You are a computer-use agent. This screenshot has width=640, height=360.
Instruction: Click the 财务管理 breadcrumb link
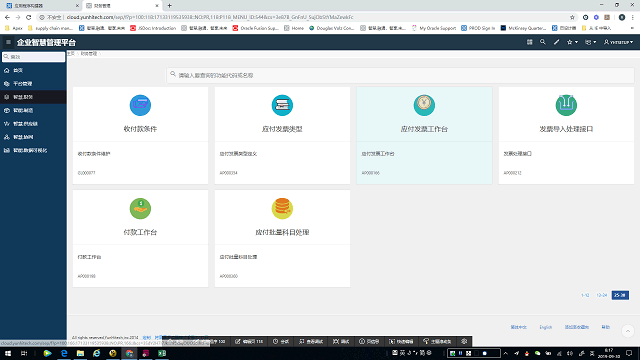[89, 53]
